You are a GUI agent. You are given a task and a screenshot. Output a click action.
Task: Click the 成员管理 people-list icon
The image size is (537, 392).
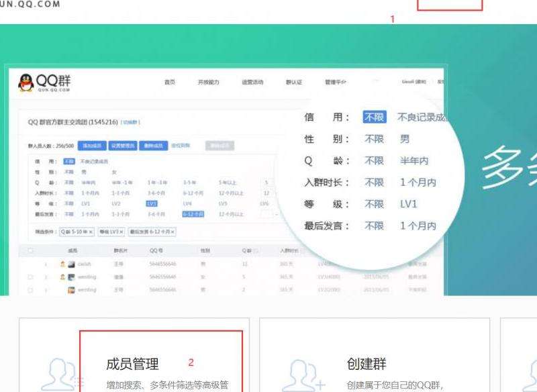(x=62, y=374)
